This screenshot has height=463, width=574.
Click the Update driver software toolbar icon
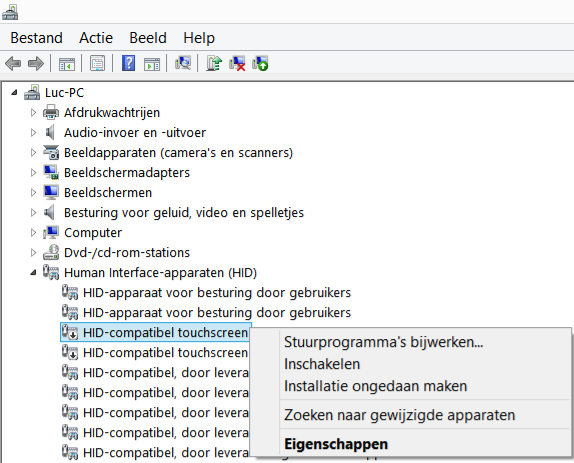[214, 63]
